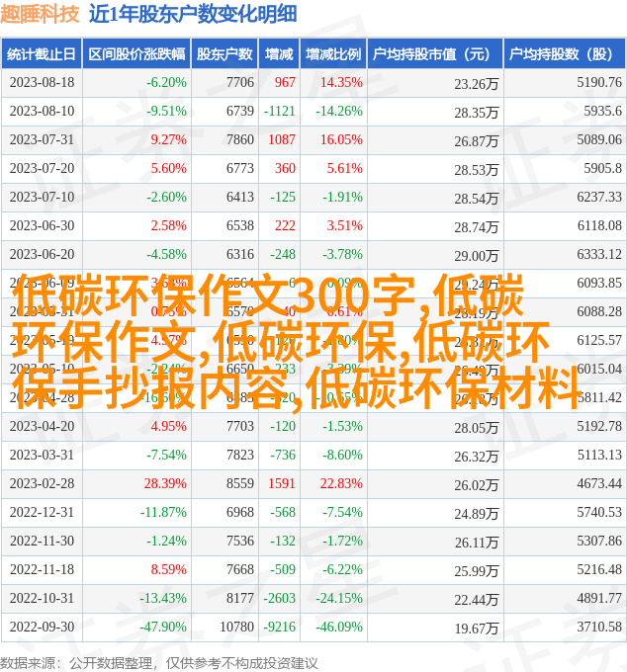The image size is (627, 672).
Task: Click the 16.05% change ratio
Action: tap(341, 139)
